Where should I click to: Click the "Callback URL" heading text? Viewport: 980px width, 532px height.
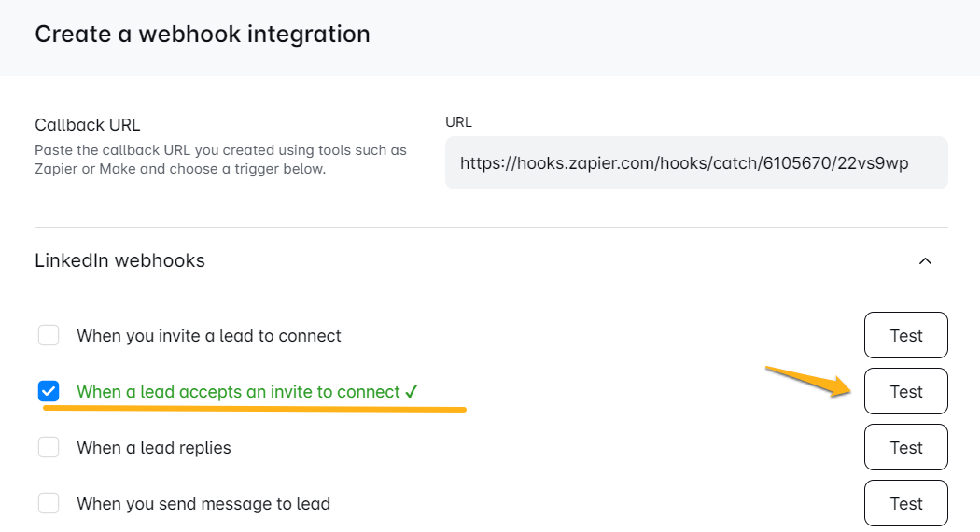87,125
